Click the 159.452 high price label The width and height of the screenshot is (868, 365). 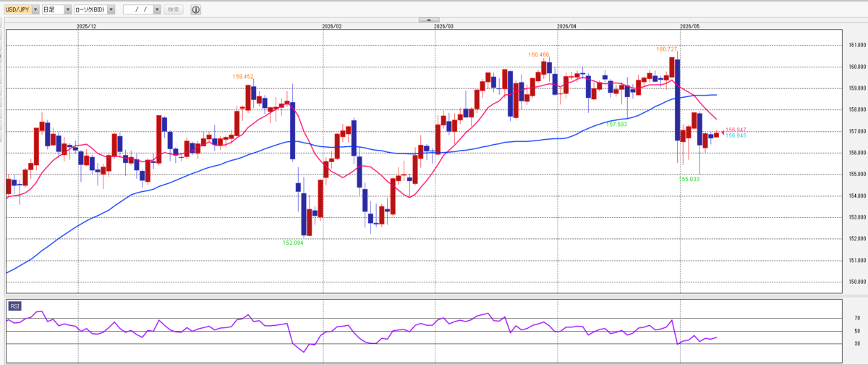(x=243, y=76)
